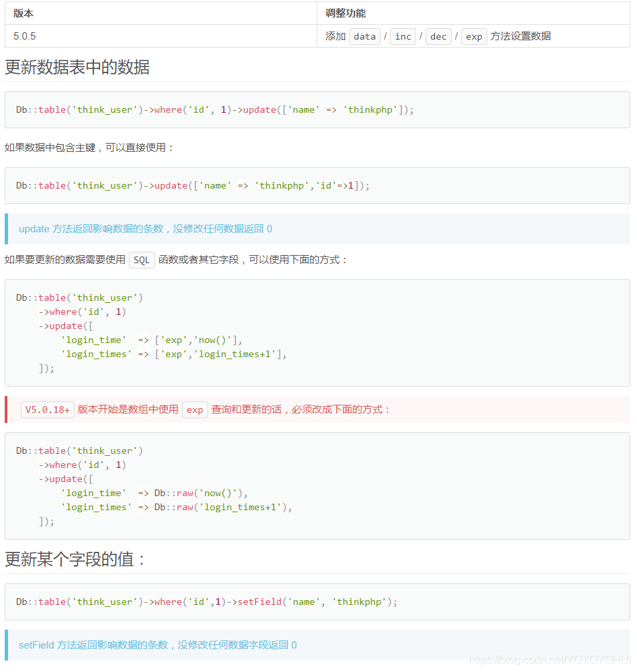Click the 'exp' code tag in the table row
Viewport: 637px width, 672px height.
(474, 36)
